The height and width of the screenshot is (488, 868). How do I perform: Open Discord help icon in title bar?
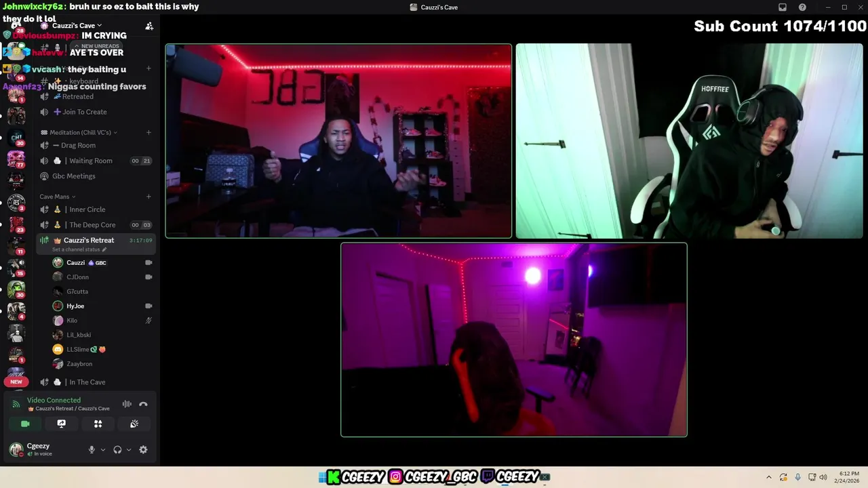(802, 7)
